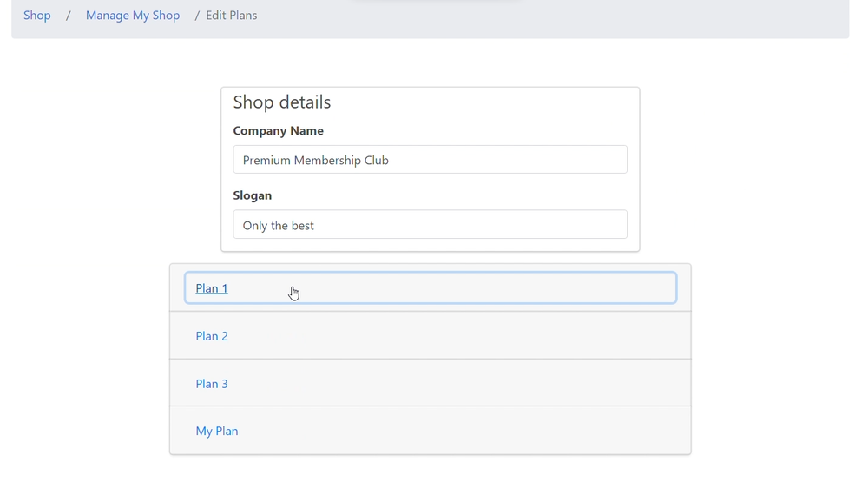Expand the Plan 2 section
Screen dimensions: 868x495
click(212, 336)
